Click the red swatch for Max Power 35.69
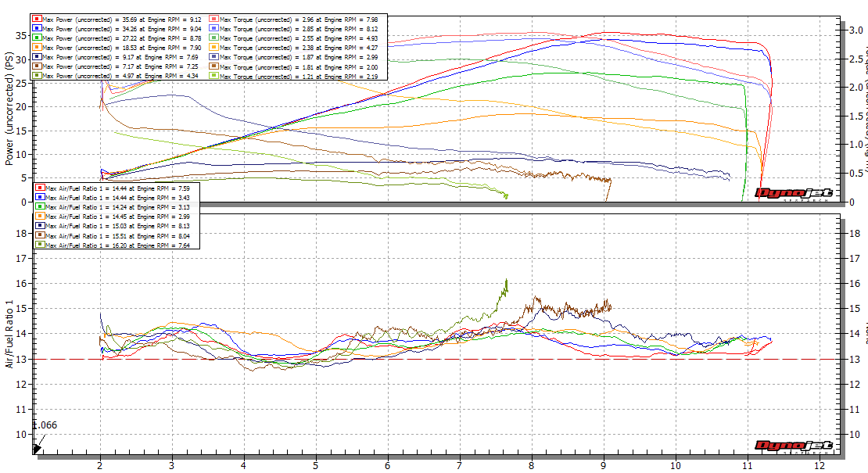The height and width of the screenshot is (473, 868). point(37,20)
